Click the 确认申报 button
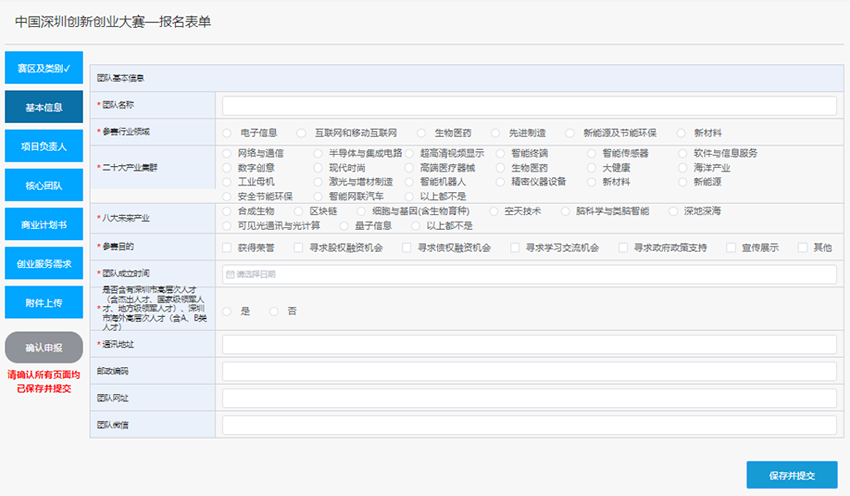Image resolution: width=850 pixels, height=496 pixels. [44, 347]
